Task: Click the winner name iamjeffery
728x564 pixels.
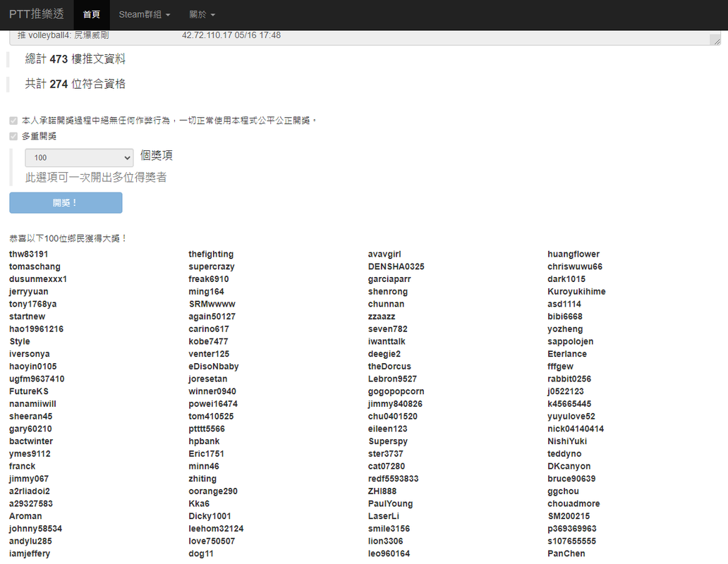Action: tap(30, 554)
